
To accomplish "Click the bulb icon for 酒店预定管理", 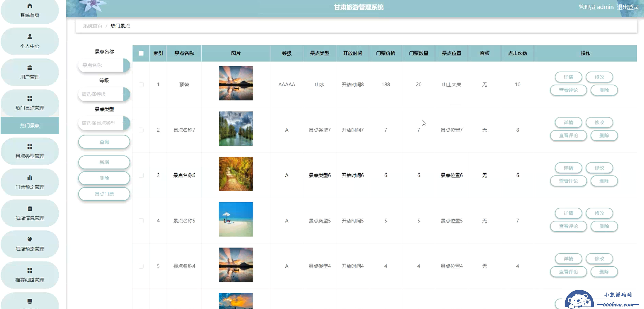I will tap(30, 239).
